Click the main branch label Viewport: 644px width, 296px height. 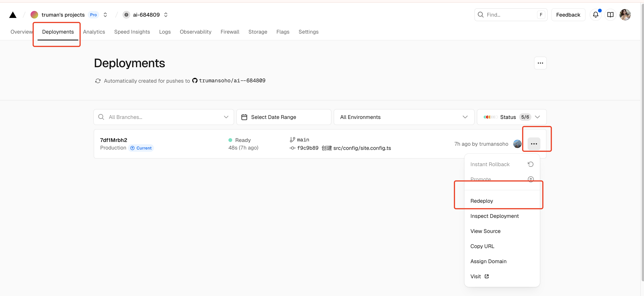coord(303,140)
